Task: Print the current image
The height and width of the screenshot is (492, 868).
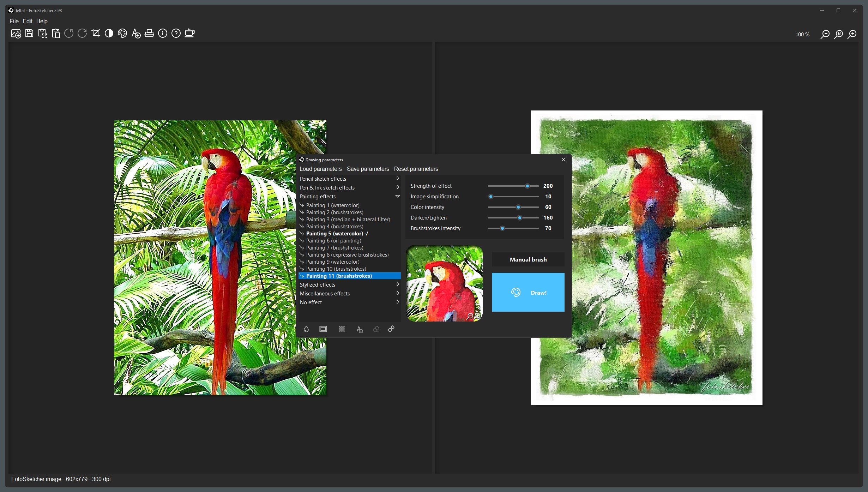Action: point(149,33)
